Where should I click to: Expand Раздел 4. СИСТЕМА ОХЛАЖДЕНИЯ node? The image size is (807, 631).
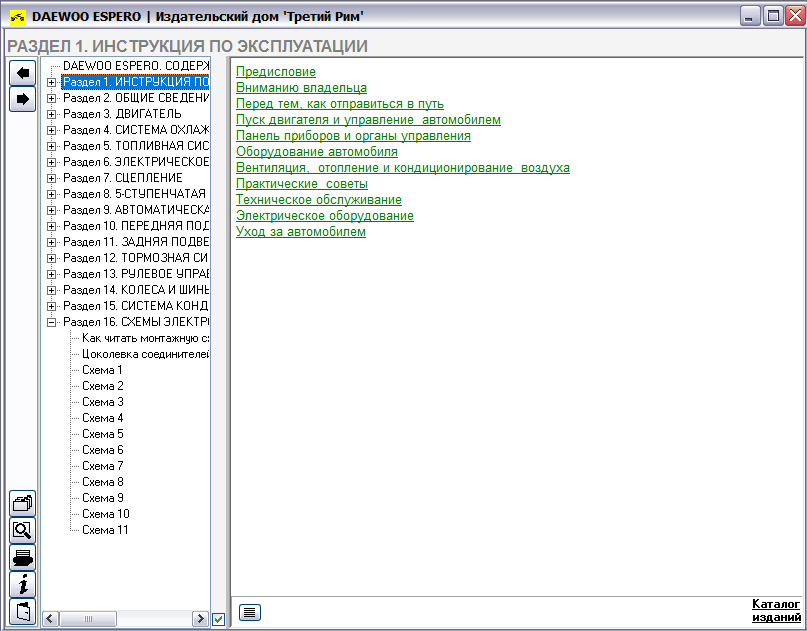[x=51, y=130]
